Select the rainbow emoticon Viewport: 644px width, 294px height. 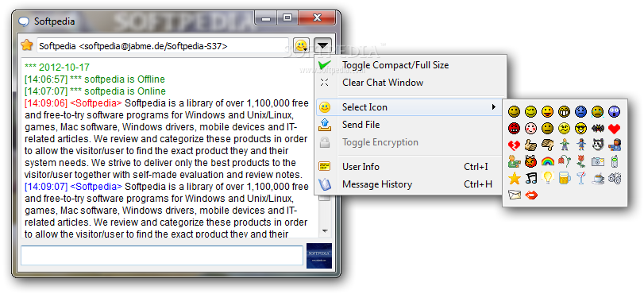[x=547, y=161]
